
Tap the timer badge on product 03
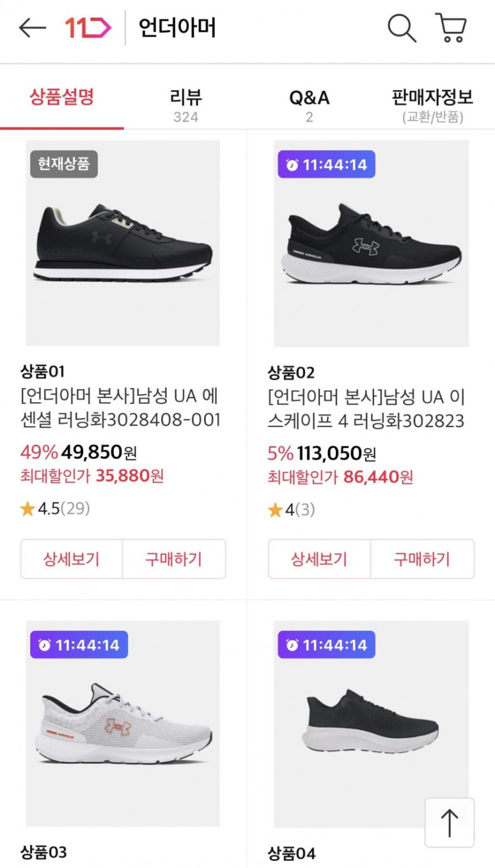pos(79,645)
